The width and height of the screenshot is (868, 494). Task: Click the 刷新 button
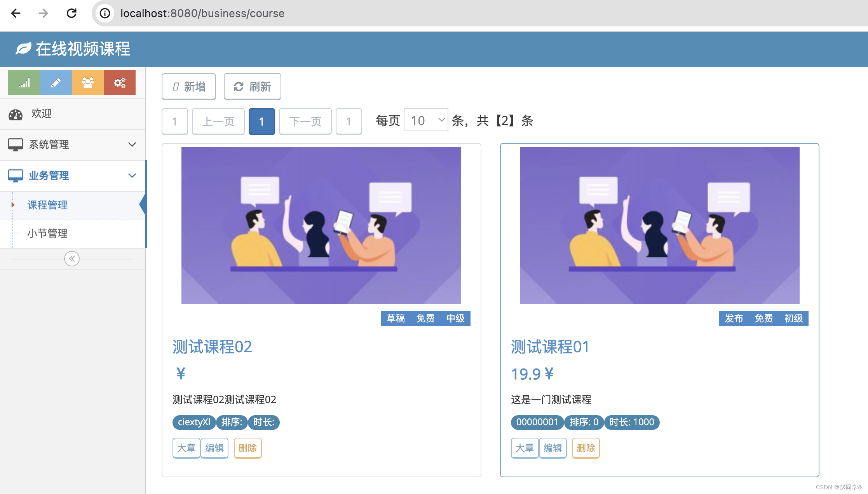point(252,87)
